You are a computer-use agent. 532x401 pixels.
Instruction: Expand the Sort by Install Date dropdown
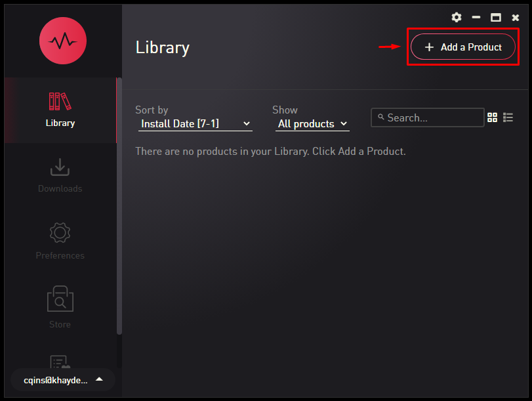pyautogui.click(x=195, y=123)
